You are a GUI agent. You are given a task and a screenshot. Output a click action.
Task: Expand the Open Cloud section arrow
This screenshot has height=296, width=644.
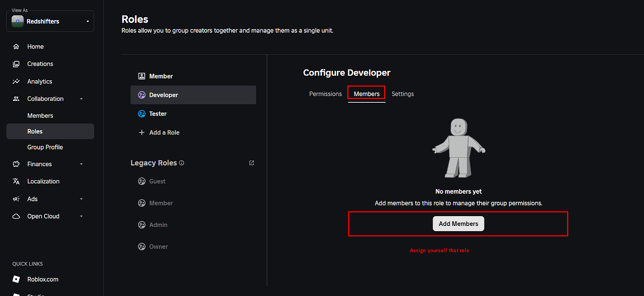click(82, 216)
